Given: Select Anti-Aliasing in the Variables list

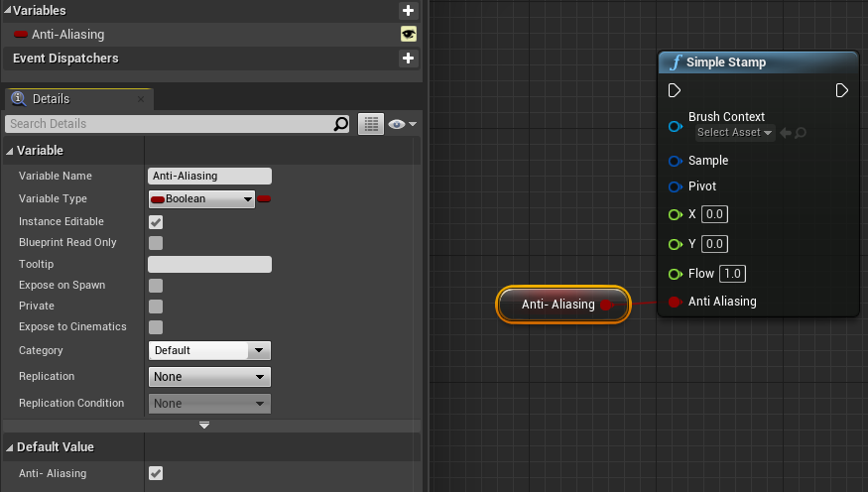Looking at the screenshot, I should click(x=67, y=35).
